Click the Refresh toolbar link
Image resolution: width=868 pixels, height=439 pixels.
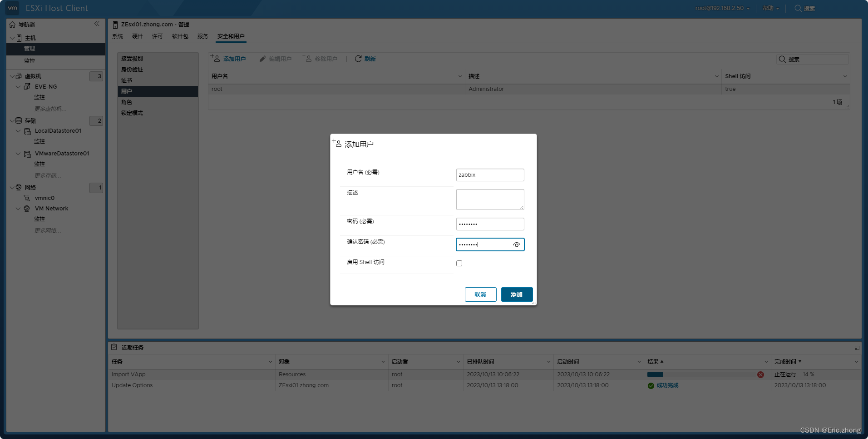(x=370, y=59)
